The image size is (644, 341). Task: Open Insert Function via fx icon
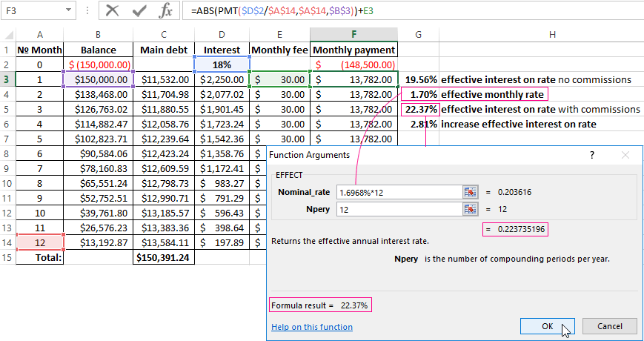[x=165, y=11]
